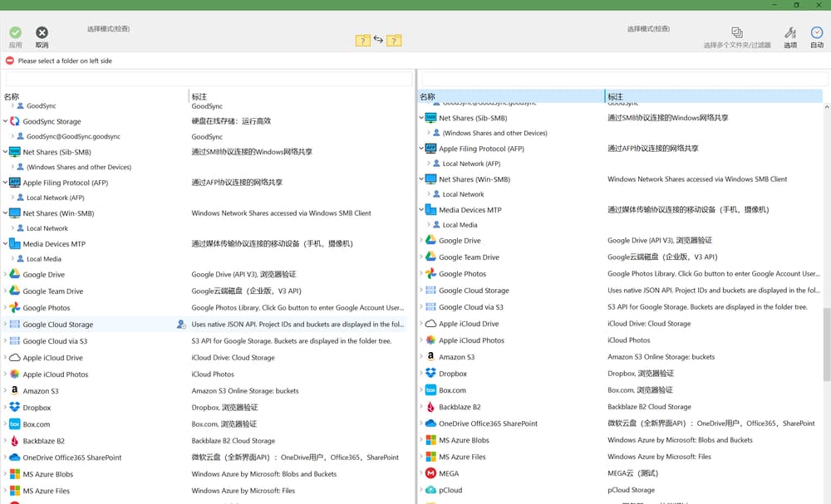
Task: Expand Dropbox in the left pane
Action: [x=6, y=408]
